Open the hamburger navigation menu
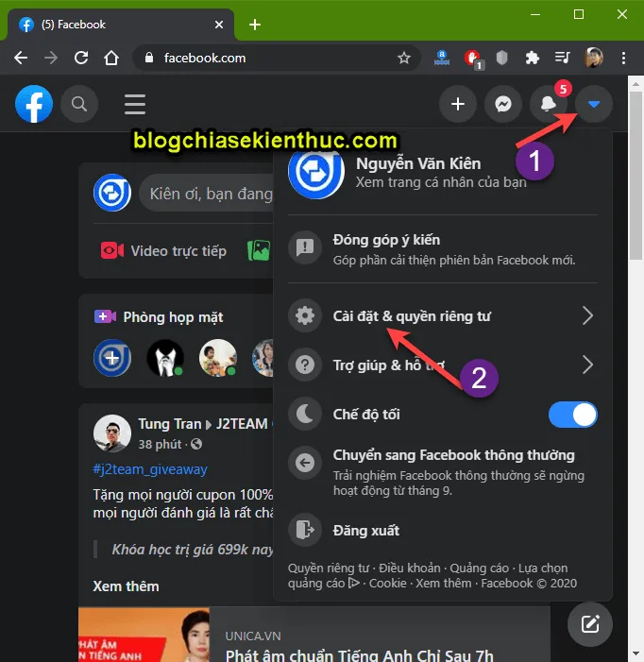644x662 pixels. click(x=135, y=103)
